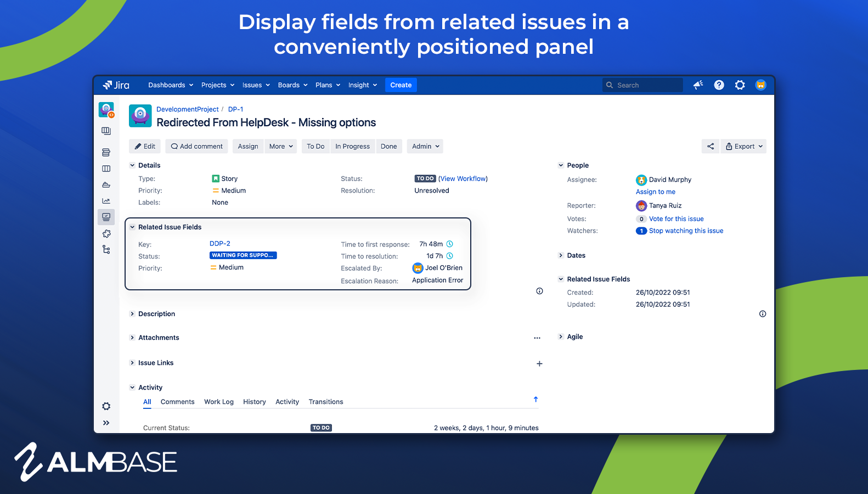This screenshot has width=868, height=494.
Task: Open the issues monitor icon in sidebar
Action: tap(106, 217)
